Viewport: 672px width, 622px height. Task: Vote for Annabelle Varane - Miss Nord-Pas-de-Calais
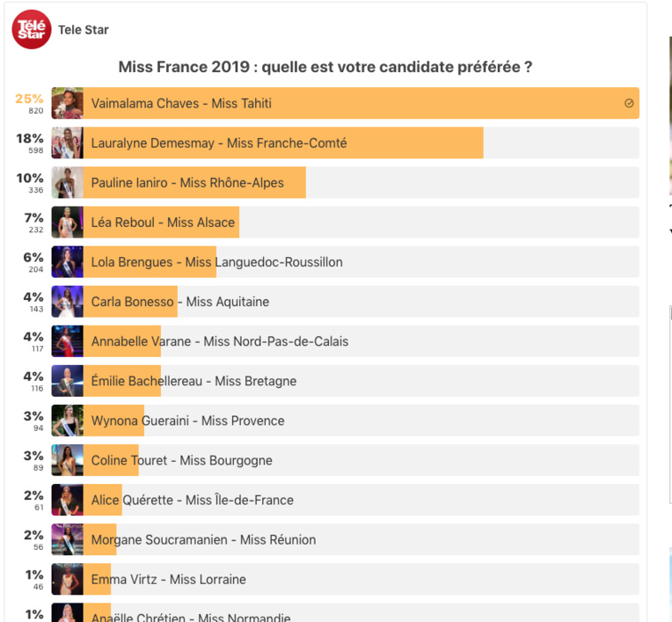pos(352,341)
